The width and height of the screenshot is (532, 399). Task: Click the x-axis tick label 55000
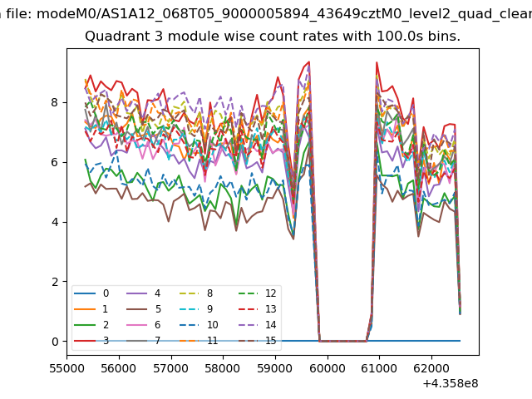66,367
